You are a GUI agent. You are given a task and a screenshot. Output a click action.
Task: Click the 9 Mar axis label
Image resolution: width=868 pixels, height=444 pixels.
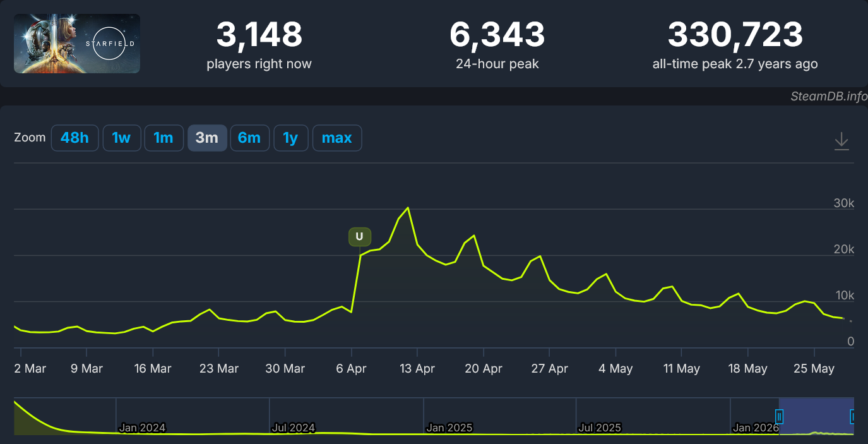coord(86,368)
